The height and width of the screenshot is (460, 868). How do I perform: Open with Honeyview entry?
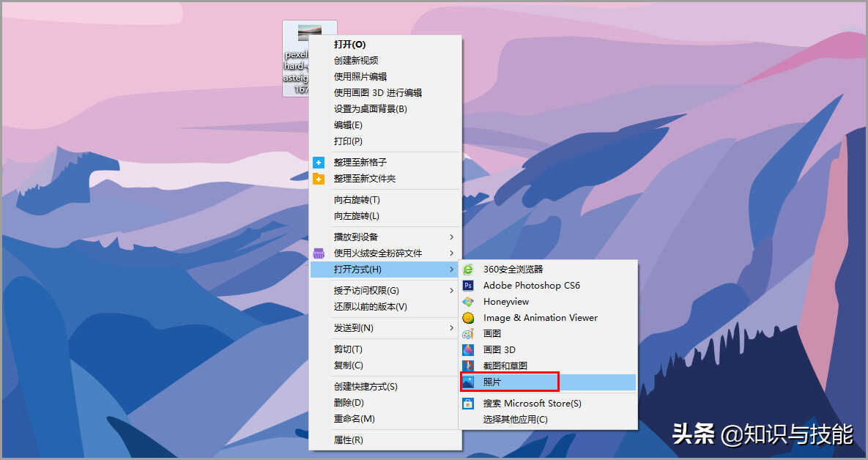[506, 302]
